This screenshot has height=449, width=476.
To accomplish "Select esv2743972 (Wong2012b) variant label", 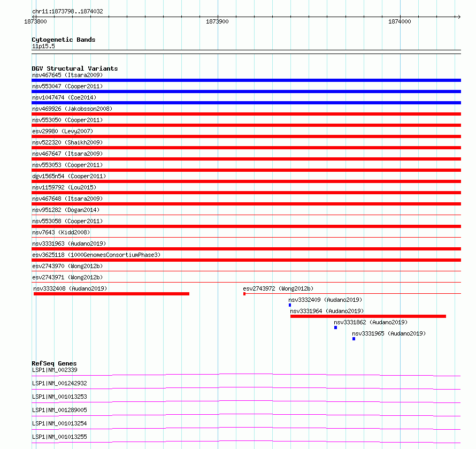I will tap(278, 288).
